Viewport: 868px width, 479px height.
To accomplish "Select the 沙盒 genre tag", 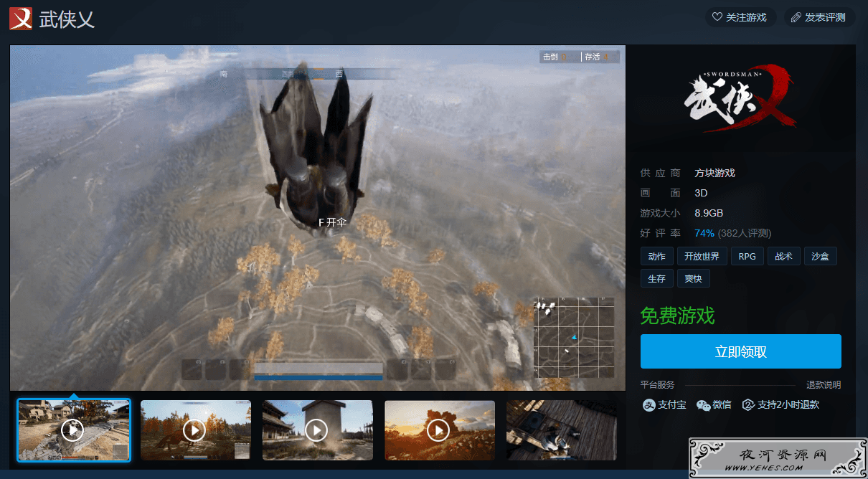I will (x=820, y=256).
